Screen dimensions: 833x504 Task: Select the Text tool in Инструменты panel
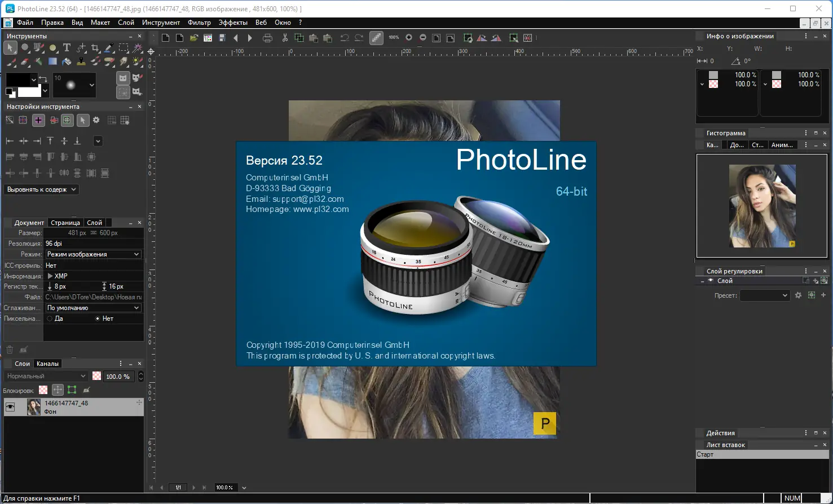pos(67,48)
